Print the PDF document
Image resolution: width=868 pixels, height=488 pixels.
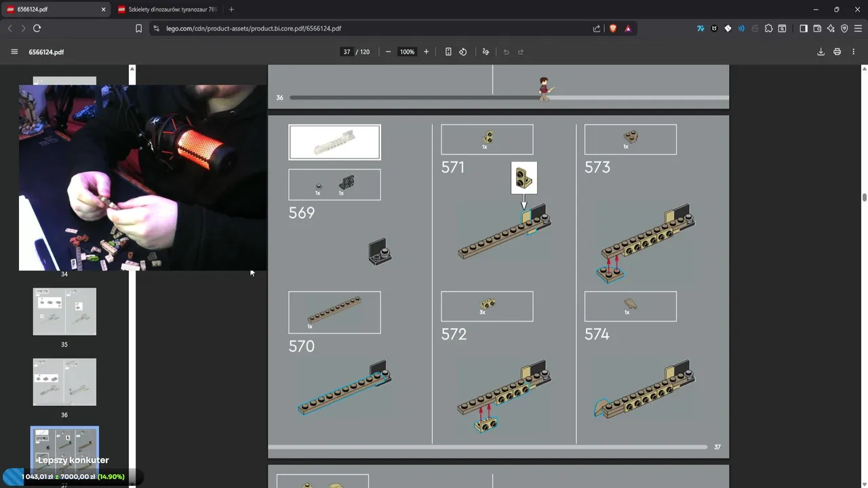(x=837, y=52)
